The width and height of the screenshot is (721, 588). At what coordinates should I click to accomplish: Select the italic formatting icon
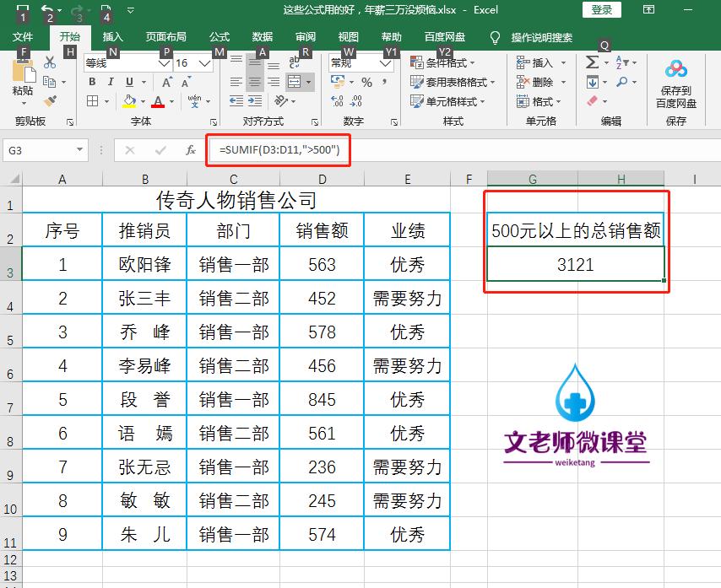[111, 80]
